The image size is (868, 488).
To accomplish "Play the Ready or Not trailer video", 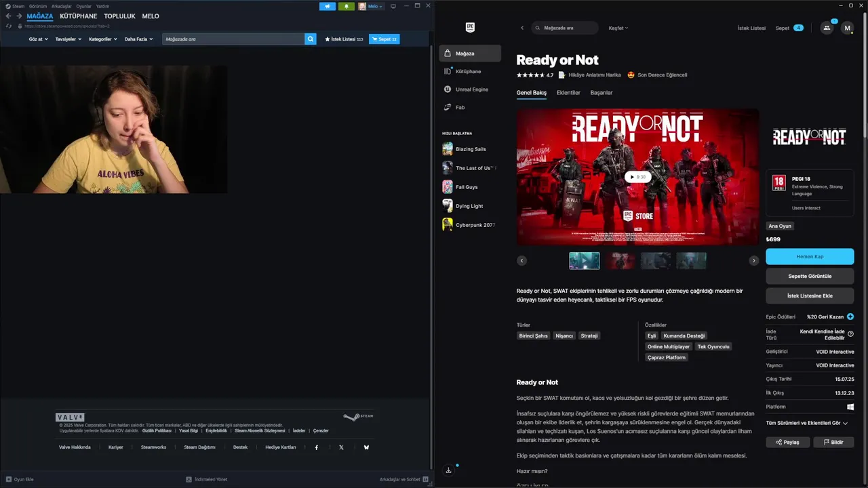I will pyautogui.click(x=637, y=177).
